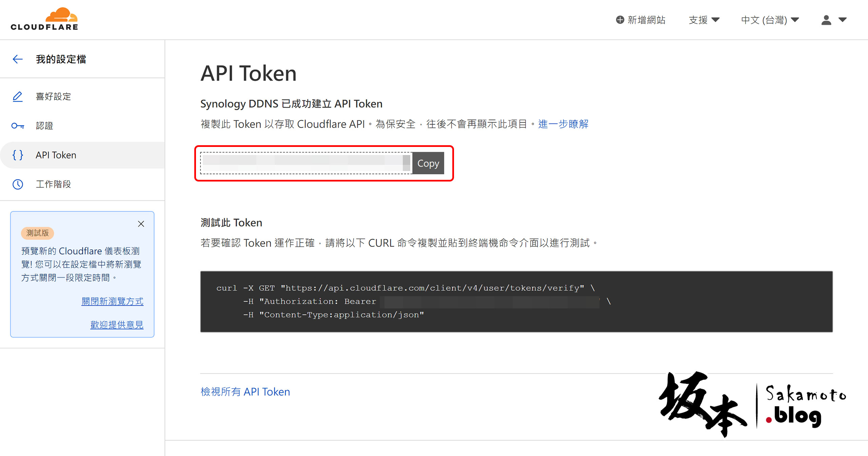
Task: Go back to 我的設定檔
Action: (x=61, y=59)
